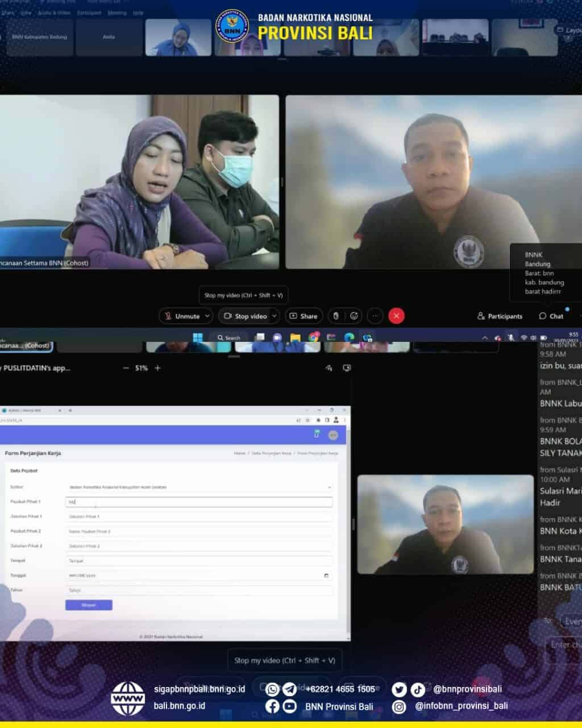Open the shared browser's profile icon
This screenshot has height=728, width=582.
point(336,420)
